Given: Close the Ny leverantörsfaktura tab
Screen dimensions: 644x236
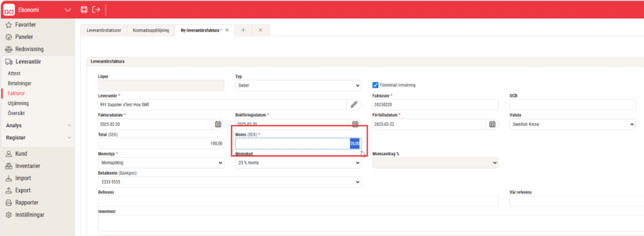Looking at the screenshot, I should (x=227, y=31).
